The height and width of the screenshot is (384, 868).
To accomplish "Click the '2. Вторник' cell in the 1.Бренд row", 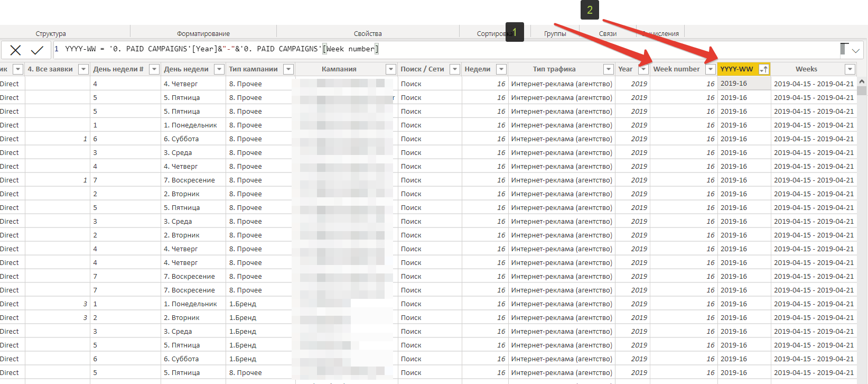I will 193,318.
